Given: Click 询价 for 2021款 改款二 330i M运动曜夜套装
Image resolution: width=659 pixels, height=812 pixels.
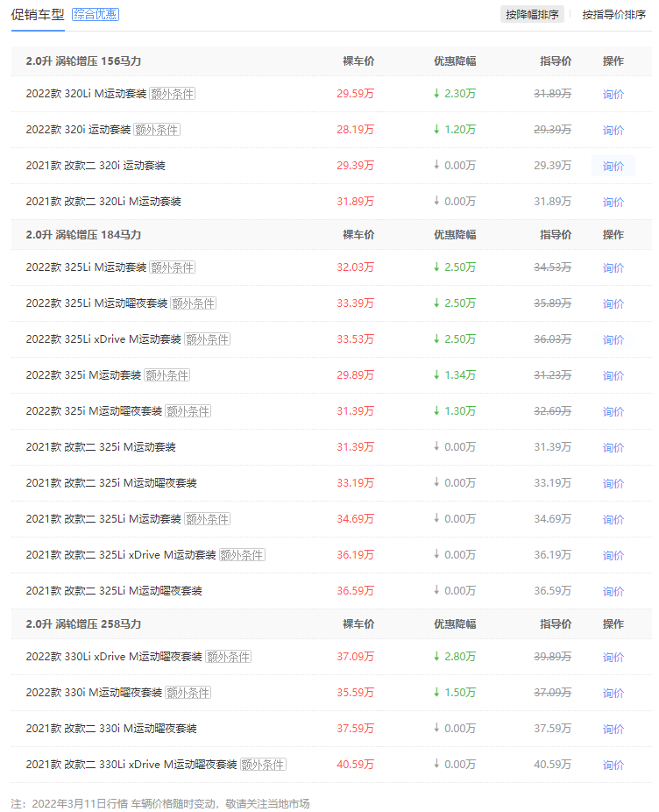Looking at the screenshot, I should pos(613,730).
